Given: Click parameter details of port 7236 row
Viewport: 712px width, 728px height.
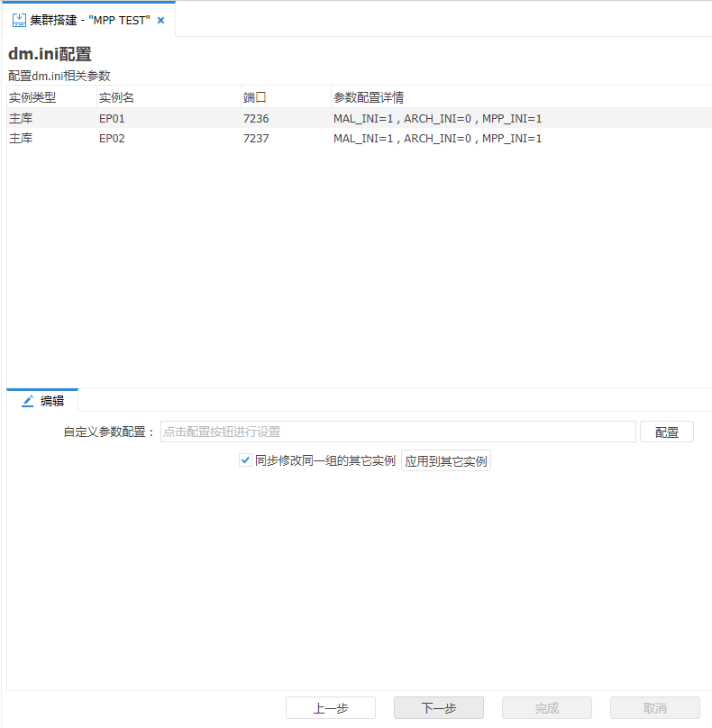Looking at the screenshot, I should [437, 119].
